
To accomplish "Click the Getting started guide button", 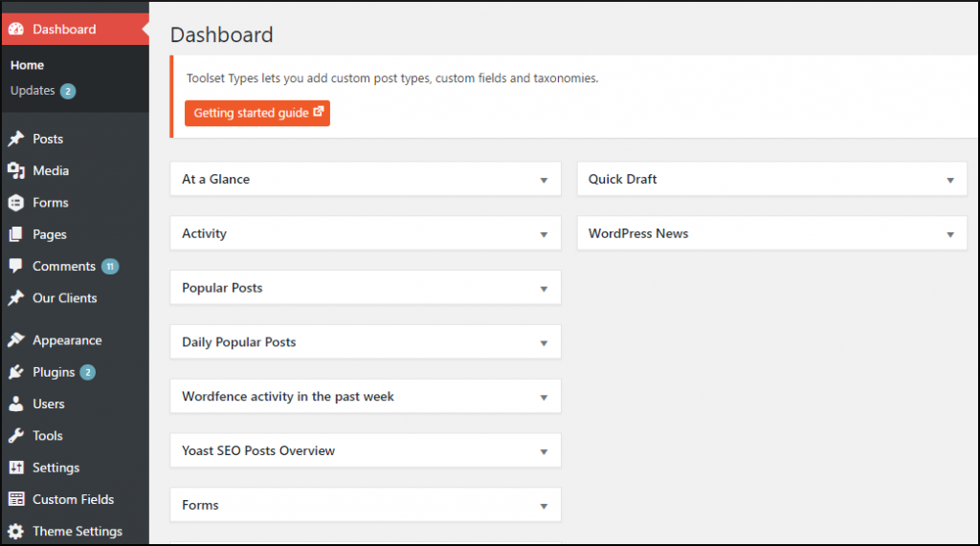I will pos(257,113).
